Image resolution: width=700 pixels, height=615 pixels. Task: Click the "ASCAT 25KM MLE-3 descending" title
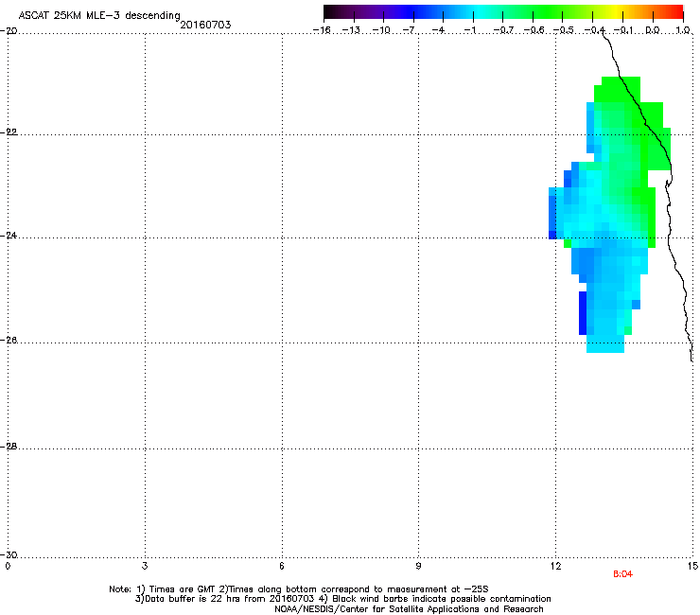(x=99, y=15)
